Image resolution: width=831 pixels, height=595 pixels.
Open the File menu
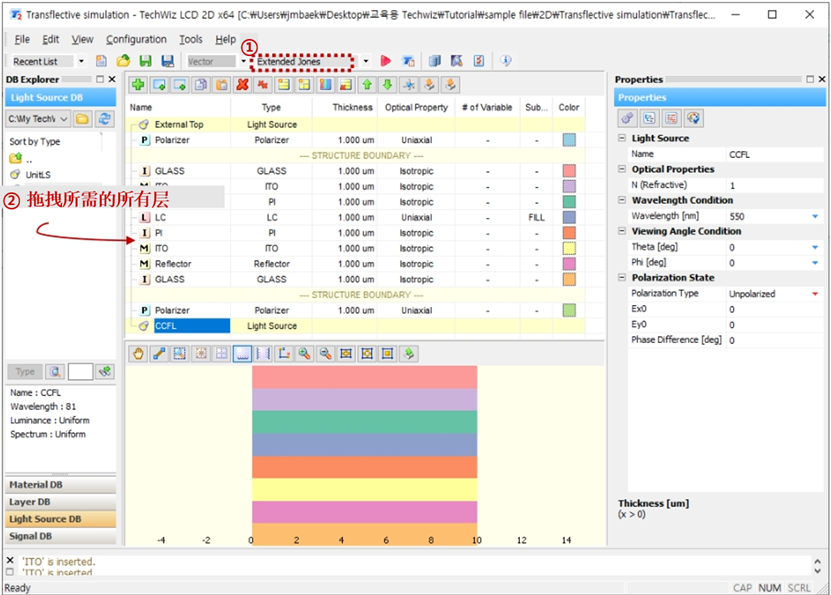[x=22, y=39]
